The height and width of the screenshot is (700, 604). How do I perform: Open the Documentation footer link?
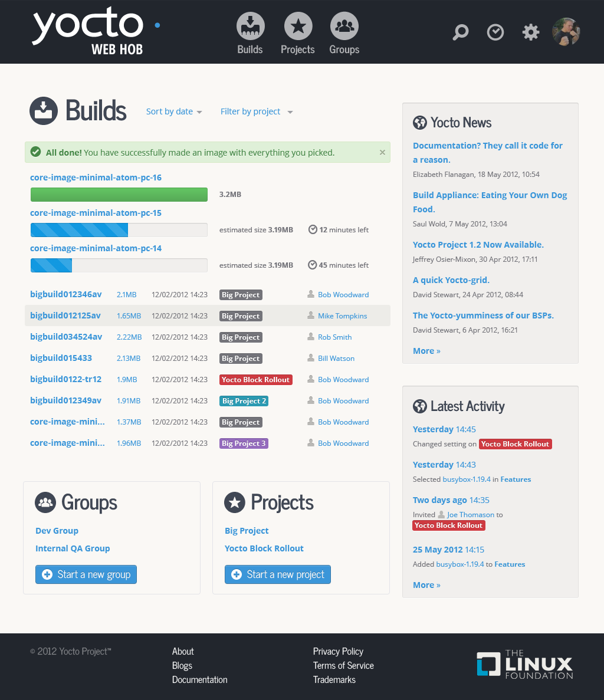tap(199, 679)
